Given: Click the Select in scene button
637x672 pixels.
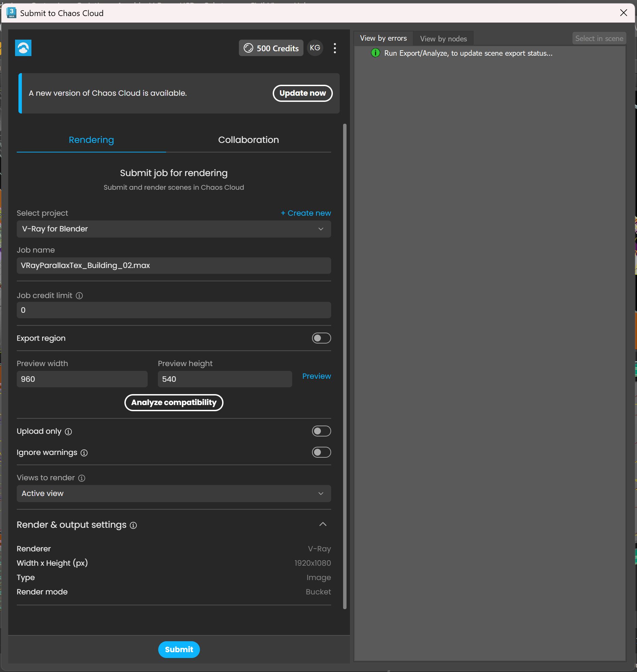Looking at the screenshot, I should (x=599, y=38).
